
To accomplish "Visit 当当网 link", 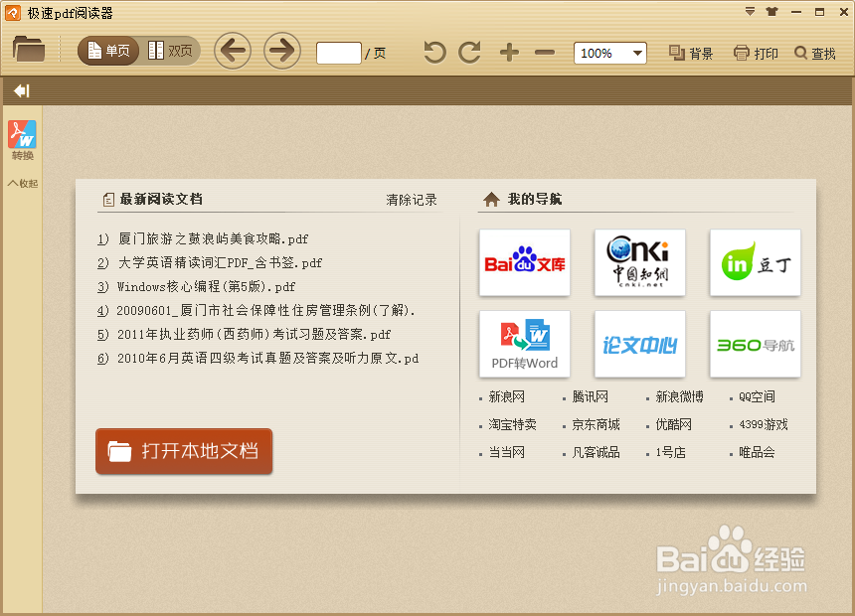I will click(x=507, y=452).
